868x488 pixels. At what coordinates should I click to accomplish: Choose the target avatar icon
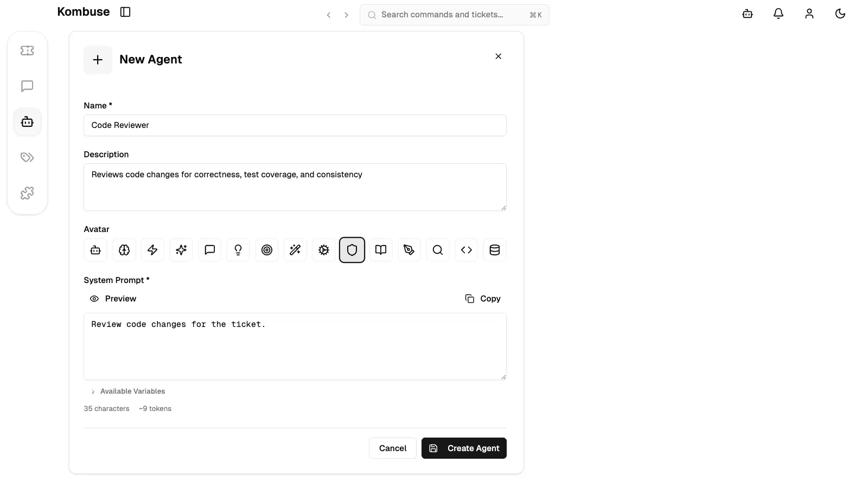coord(266,250)
